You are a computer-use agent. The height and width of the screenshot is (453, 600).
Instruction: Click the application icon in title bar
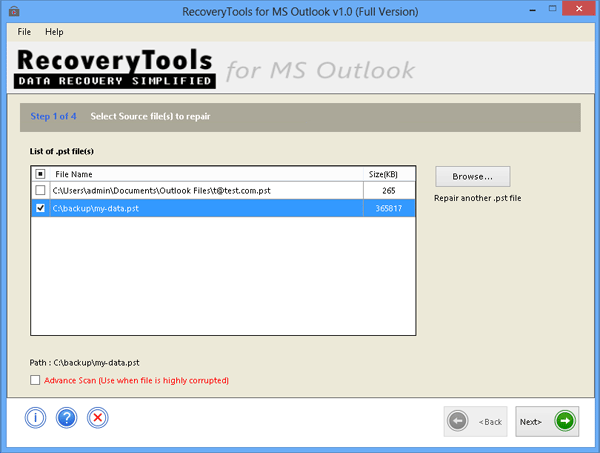(x=14, y=11)
